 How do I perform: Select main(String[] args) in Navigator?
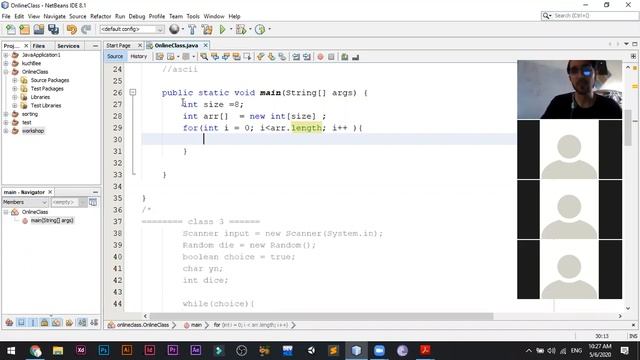pos(52,220)
